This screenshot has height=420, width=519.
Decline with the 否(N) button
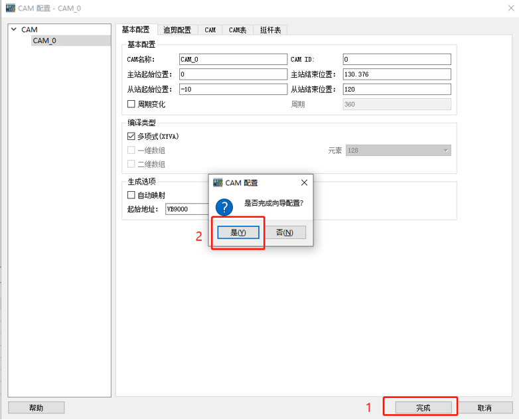285,232
